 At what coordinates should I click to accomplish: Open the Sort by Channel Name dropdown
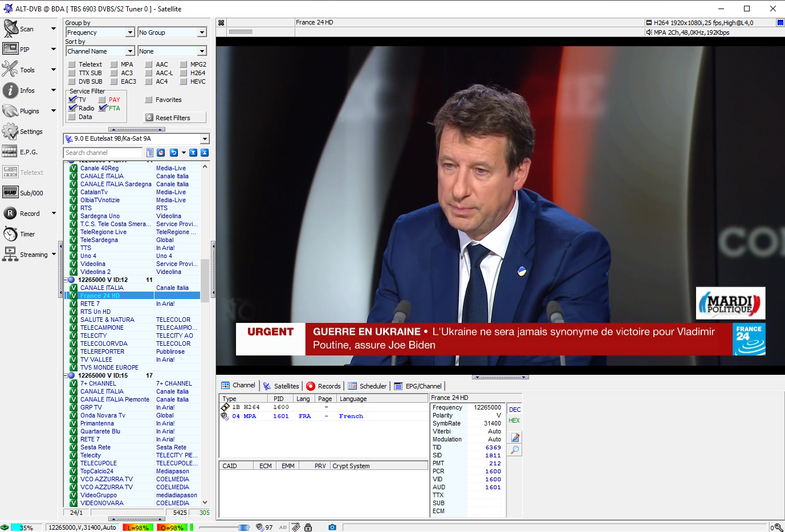(x=100, y=51)
